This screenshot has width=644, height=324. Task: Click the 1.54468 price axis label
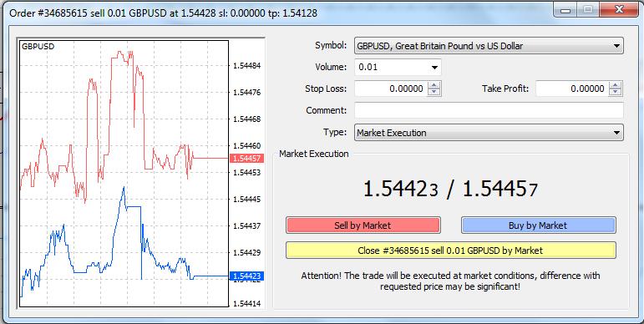point(246,119)
